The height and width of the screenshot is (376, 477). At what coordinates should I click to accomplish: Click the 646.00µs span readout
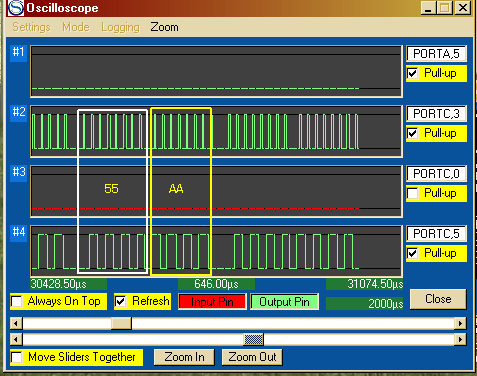tap(216, 284)
